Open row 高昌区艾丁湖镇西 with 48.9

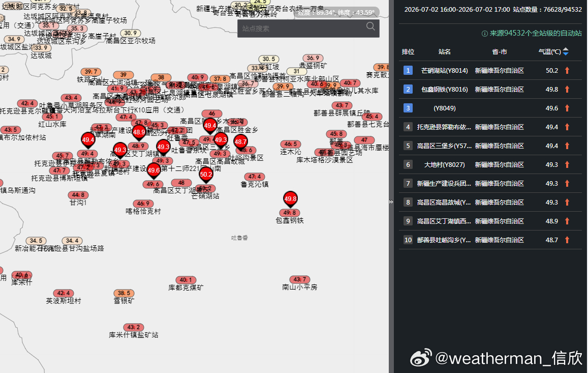click(490, 221)
